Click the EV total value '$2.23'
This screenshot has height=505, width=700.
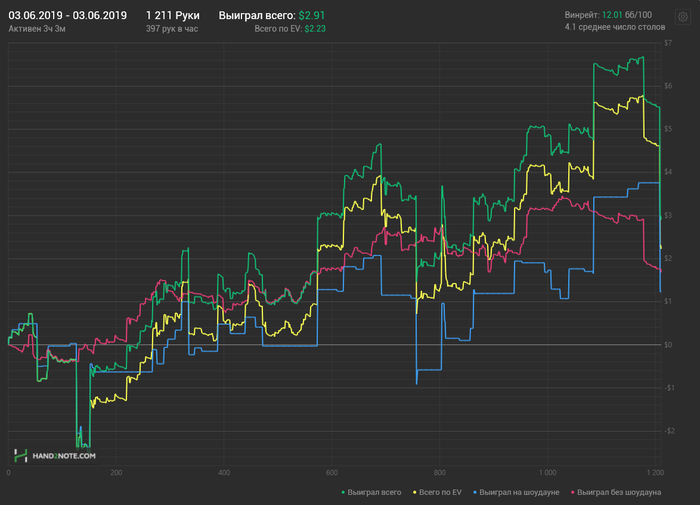click(315, 29)
